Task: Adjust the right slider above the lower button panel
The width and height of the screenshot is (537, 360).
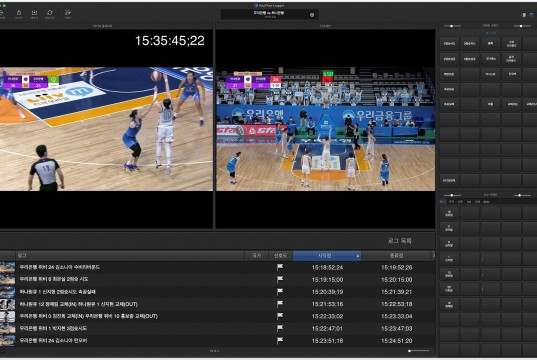Action: click(522, 195)
